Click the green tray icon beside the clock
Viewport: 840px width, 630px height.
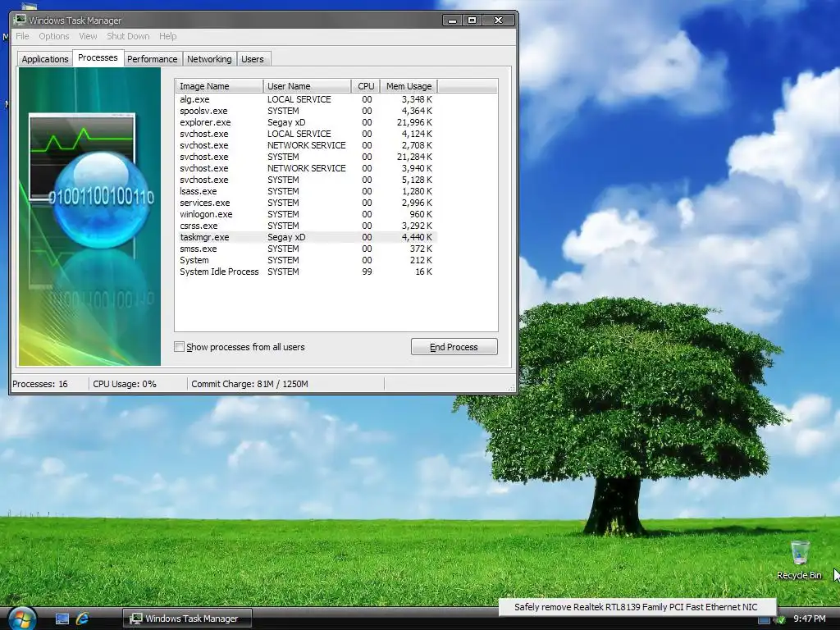pos(781,619)
